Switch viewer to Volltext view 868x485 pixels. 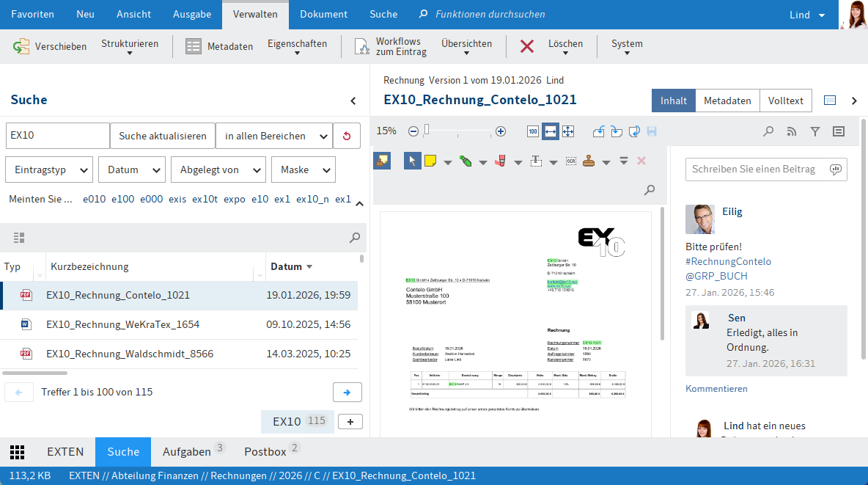point(785,101)
